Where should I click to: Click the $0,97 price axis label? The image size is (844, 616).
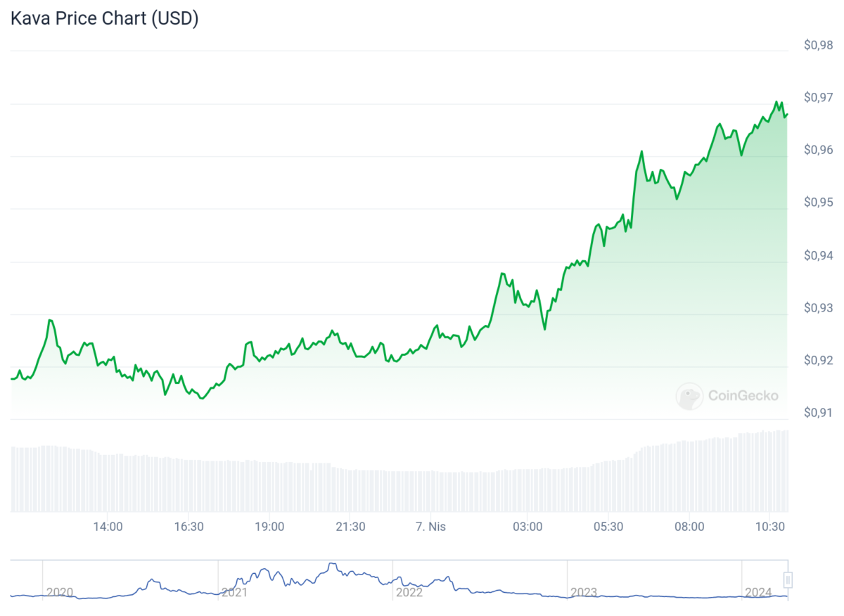[819, 97]
